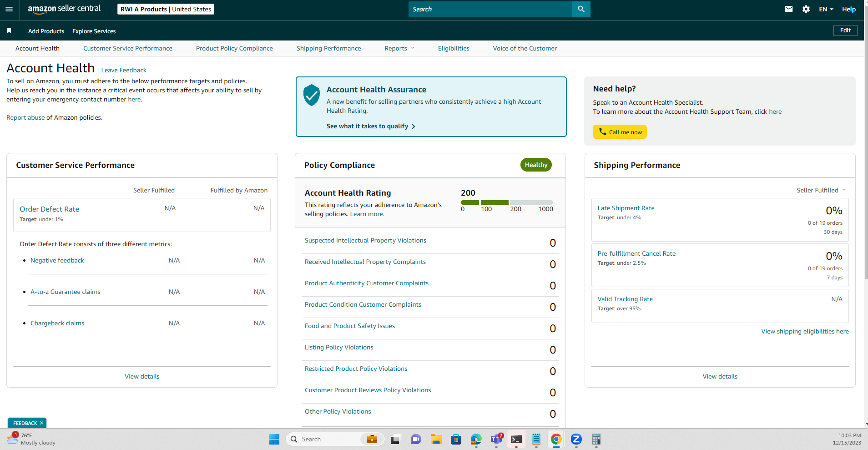The width and height of the screenshot is (868, 450).
Task: Switch to Product Policy Compliance tab
Action: click(234, 48)
